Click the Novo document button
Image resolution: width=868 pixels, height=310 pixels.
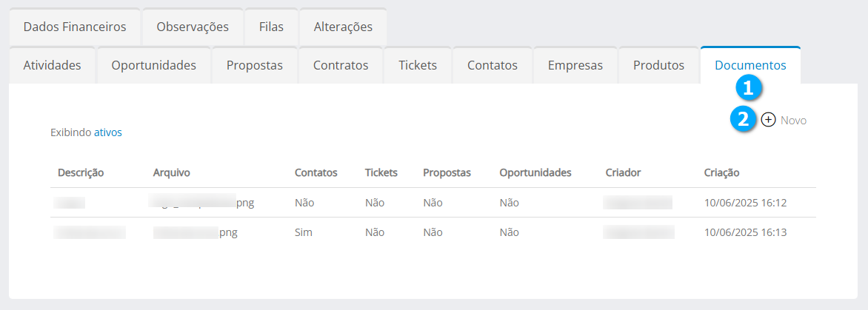792,120
